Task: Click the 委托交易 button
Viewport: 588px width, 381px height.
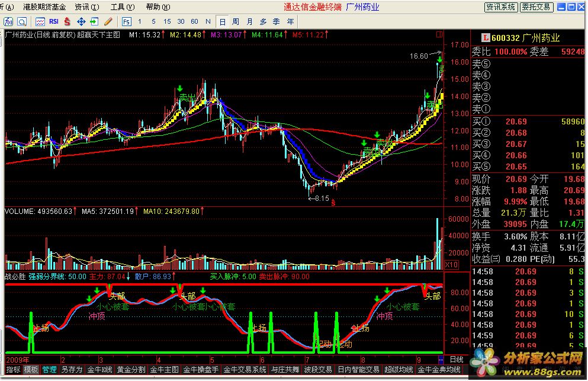Action: click(x=536, y=7)
